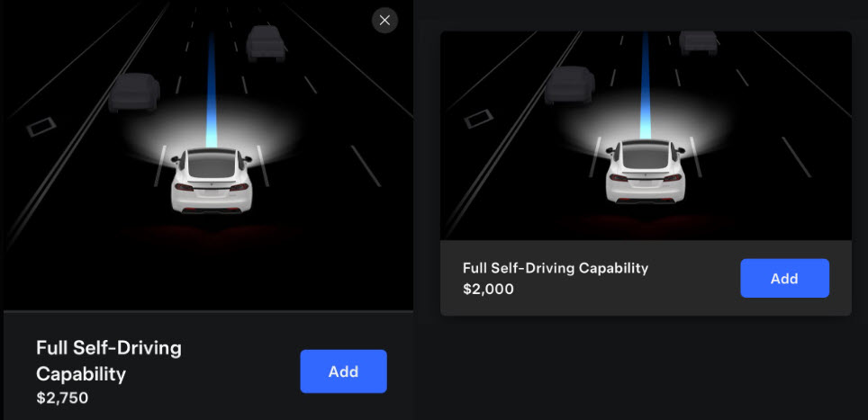The image size is (868, 420).
Task: Click the white Tesla in the $2,750 panel
Action: [212, 180]
